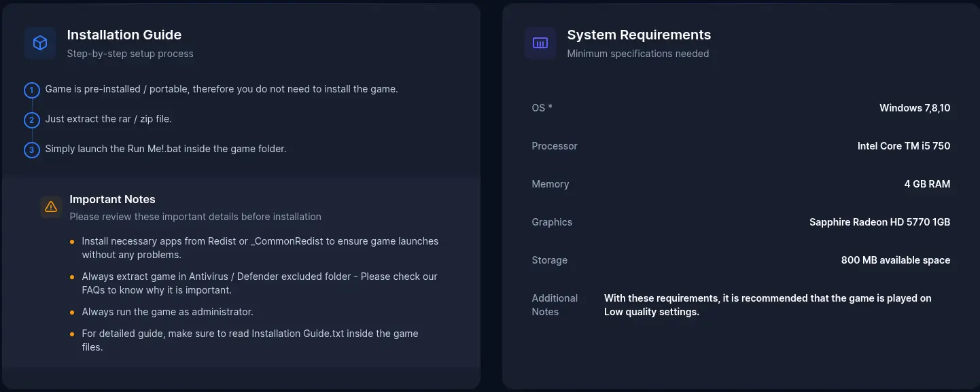This screenshot has width=980, height=392.
Task: Click the 4 GB RAM value
Action: coord(927,184)
